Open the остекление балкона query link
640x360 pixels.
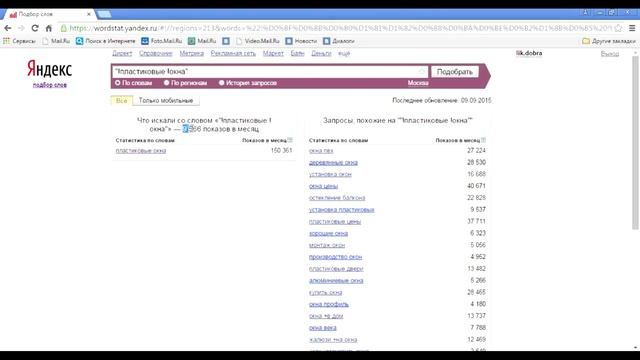tap(337, 198)
